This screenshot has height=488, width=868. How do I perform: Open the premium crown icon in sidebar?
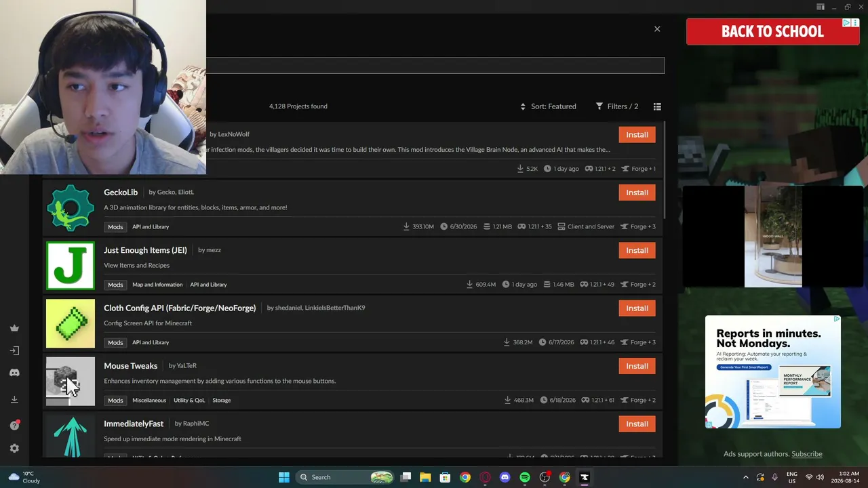14,328
